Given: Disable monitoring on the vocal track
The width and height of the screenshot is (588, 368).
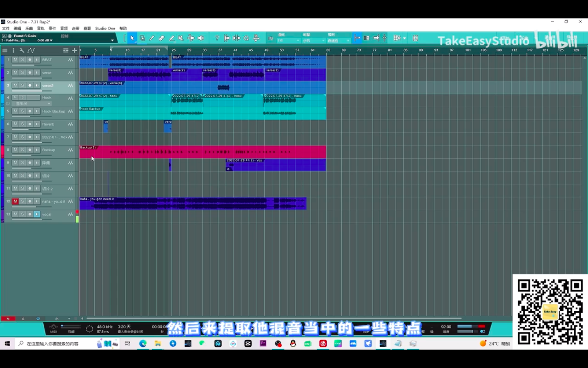Looking at the screenshot, I should (37, 214).
